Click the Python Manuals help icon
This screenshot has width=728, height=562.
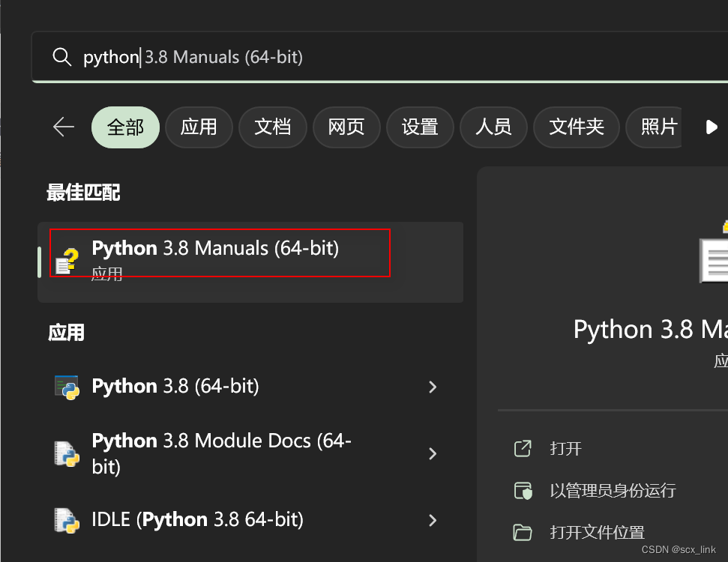coord(67,262)
